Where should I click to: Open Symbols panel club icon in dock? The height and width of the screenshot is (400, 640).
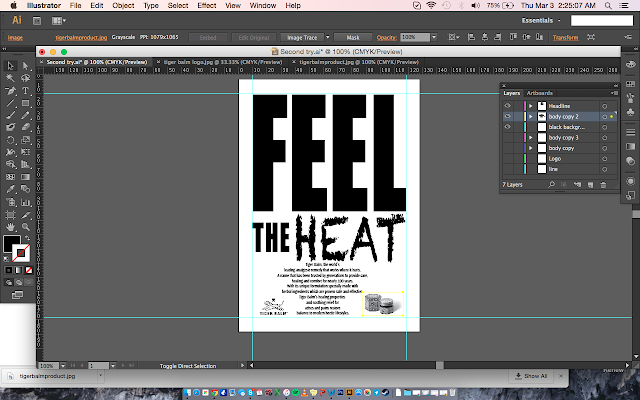click(x=631, y=112)
